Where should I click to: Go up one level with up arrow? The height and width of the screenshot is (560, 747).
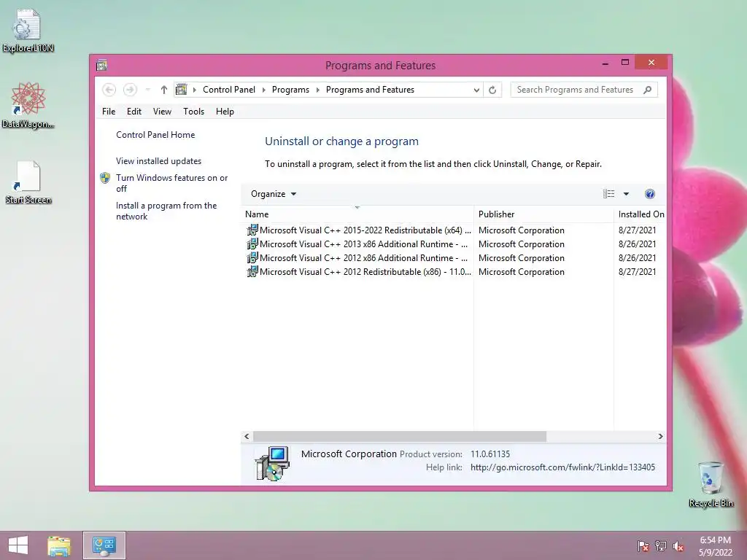[164, 90]
